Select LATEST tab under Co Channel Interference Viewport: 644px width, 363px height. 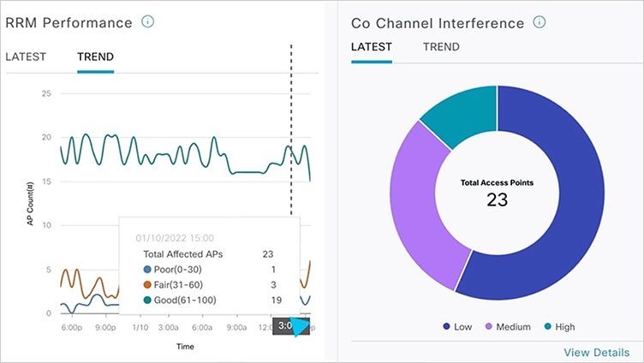[x=372, y=47]
